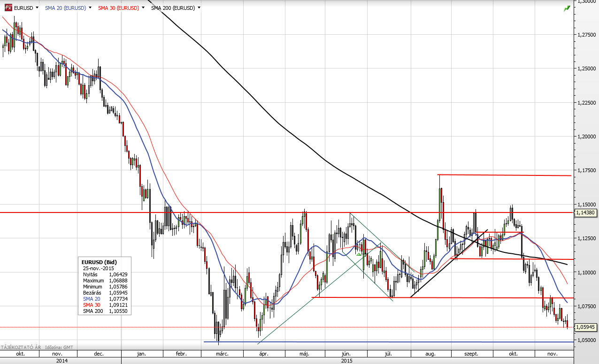Select the red SMA 30 (EURUSD) indicator label
599x364 pixels.
pyautogui.click(x=118, y=8)
